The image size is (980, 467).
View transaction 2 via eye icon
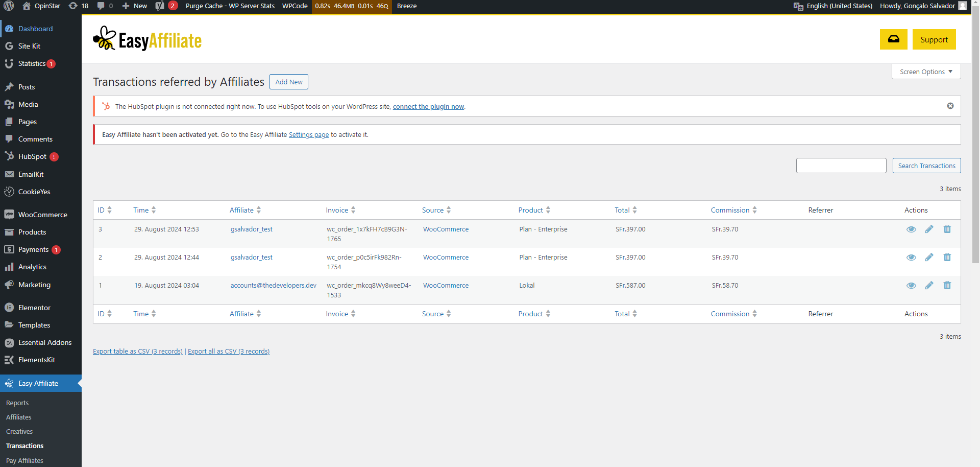tap(911, 258)
